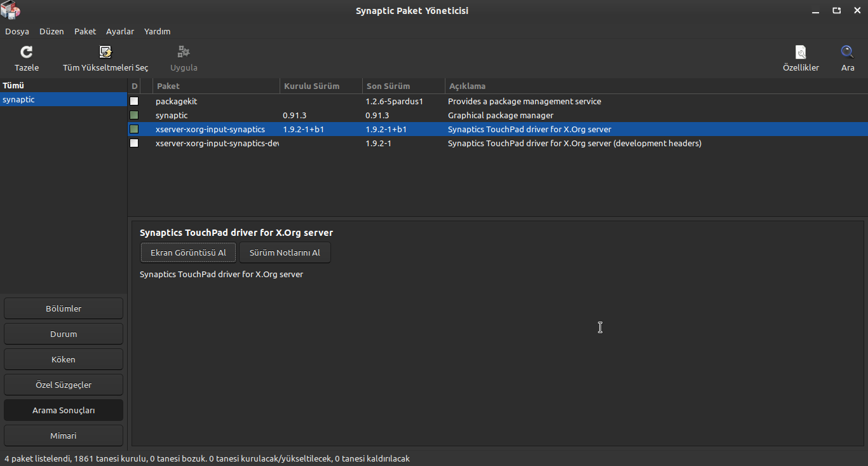Open the Yardım menu

point(157,31)
